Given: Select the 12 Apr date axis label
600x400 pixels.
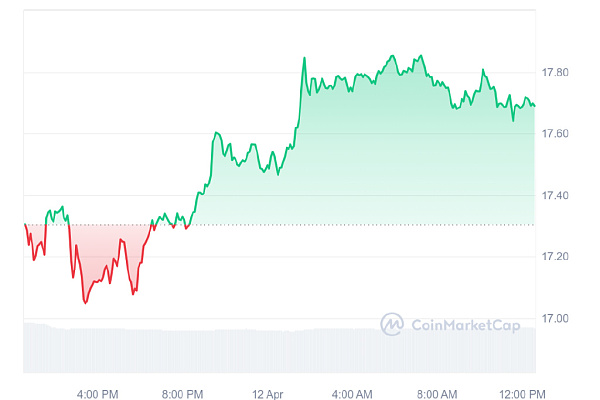Looking at the screenshot, I should click(x=268, y=392).
